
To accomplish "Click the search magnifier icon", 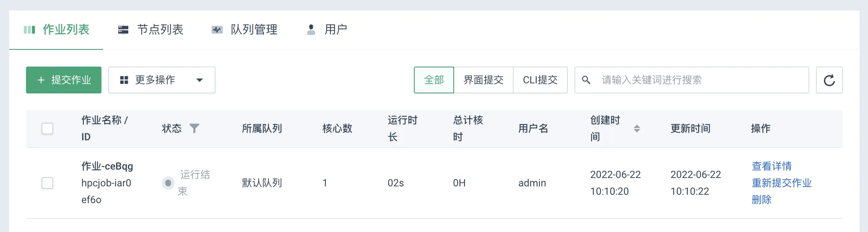I will tap(586, 80).
